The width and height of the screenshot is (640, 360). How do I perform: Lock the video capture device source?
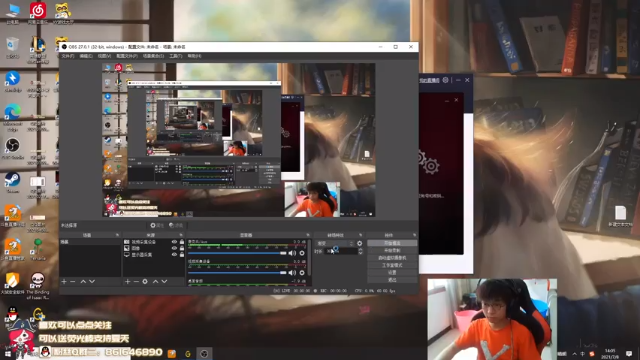[x=182, y=242]
